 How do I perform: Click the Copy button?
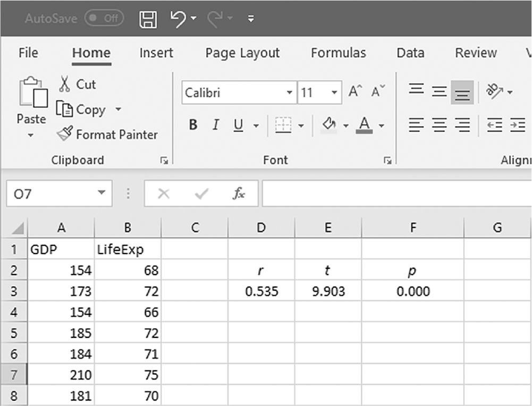(x=81, y=110)
